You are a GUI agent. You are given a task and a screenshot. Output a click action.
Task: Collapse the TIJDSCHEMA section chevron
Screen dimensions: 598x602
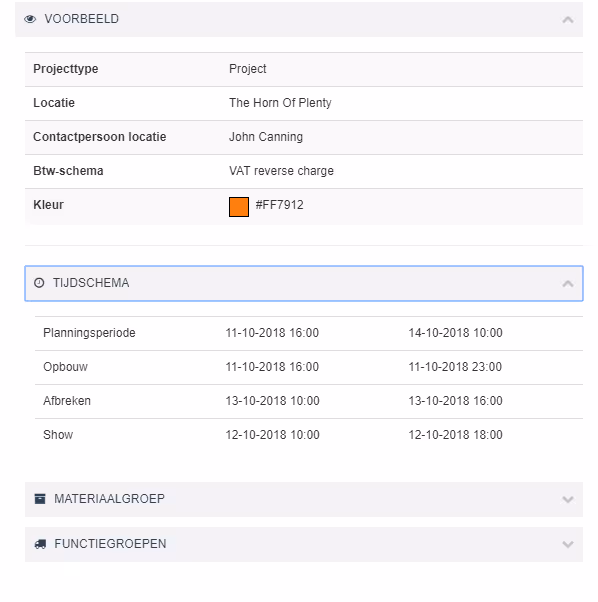(x=568, y=284)
